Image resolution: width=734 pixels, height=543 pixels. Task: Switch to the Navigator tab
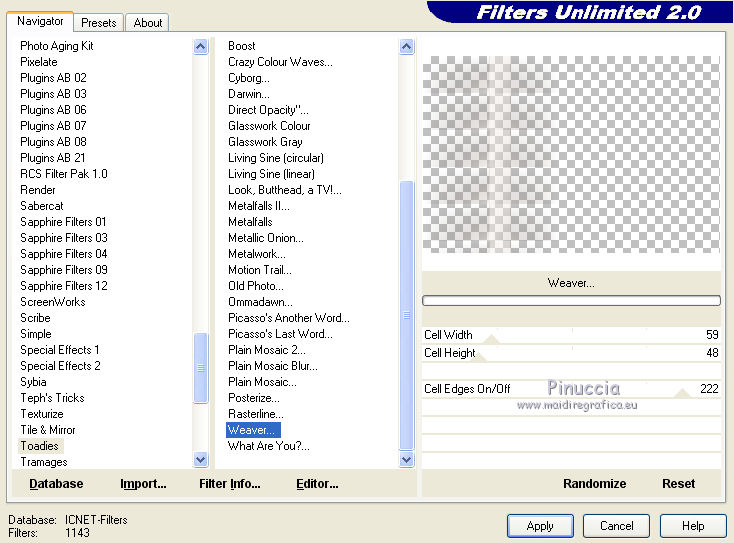(x=40, y=22)
